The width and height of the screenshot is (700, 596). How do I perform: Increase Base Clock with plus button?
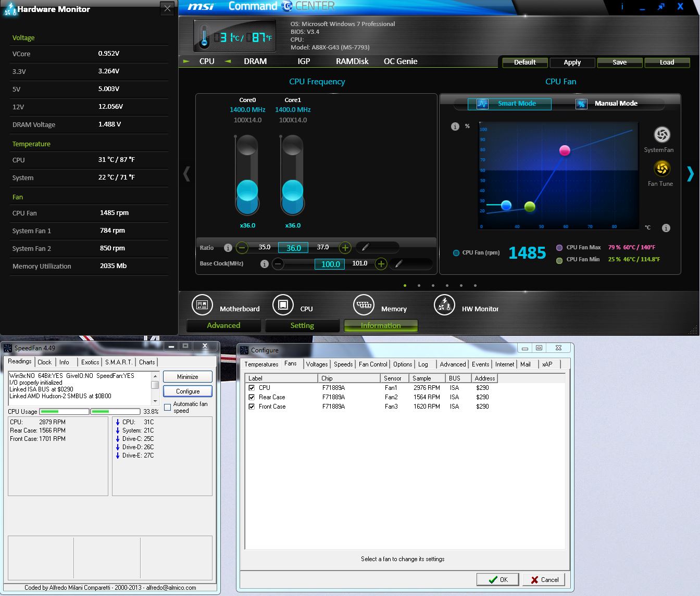pos(381,264)
